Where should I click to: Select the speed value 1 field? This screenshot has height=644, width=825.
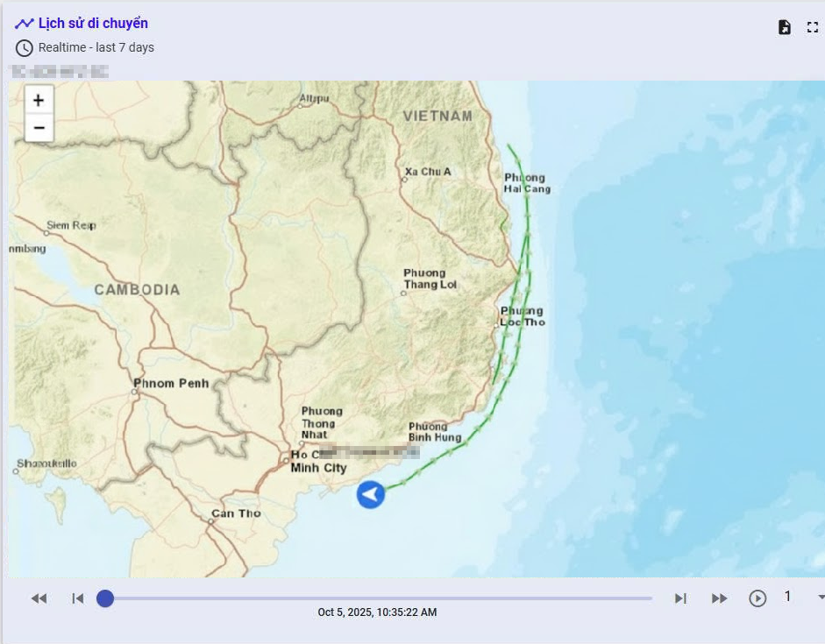tap(787, 597)
